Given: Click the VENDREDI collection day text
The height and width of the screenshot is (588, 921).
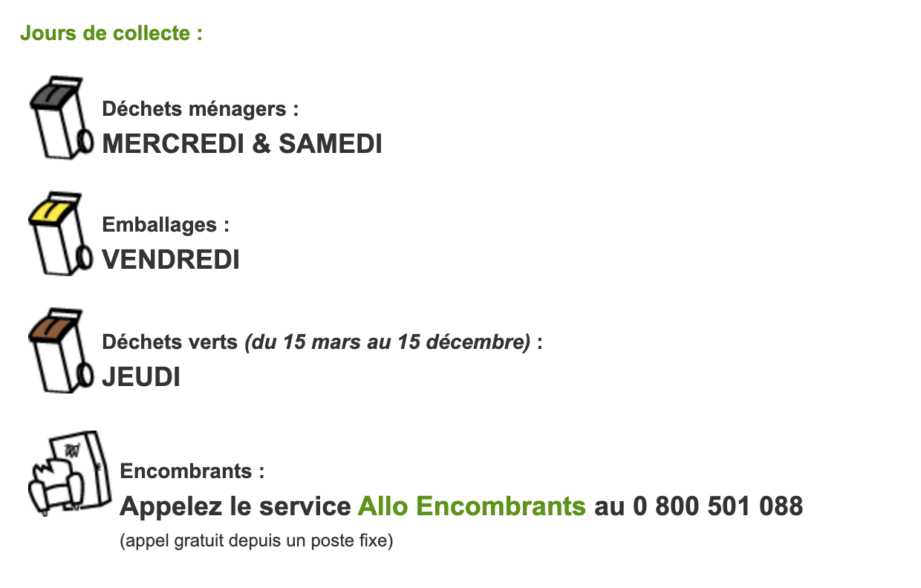Looking at the screenshot, I should 171,260.
